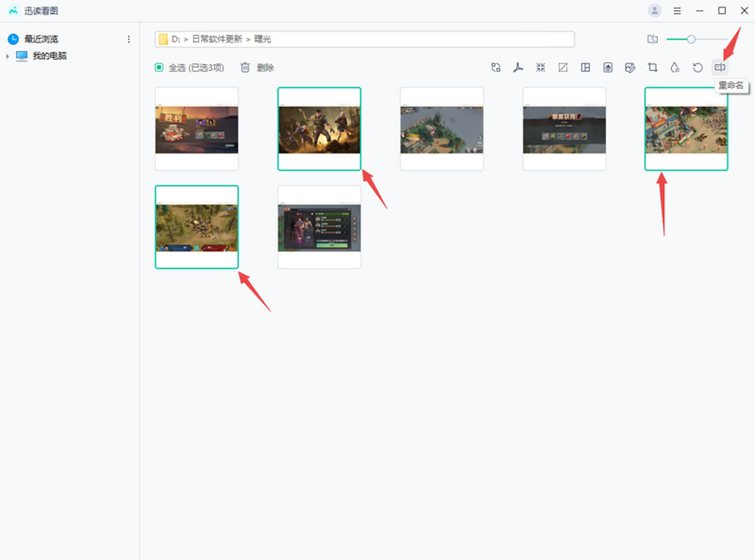Select the gray map gameplay thumbnail
755x560 pixels.
click(x=442, y=129)
